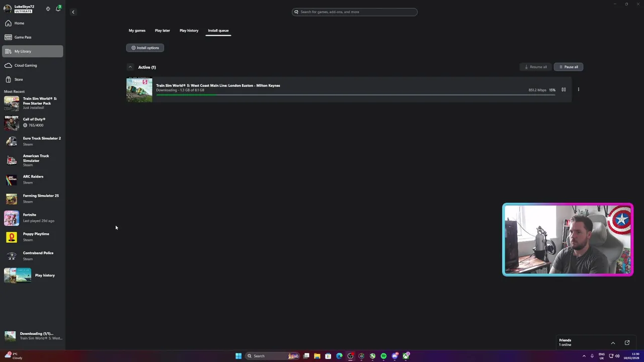Collapse the Active (1) section
The height and width of the screenshot is (362, 644).
130,67
